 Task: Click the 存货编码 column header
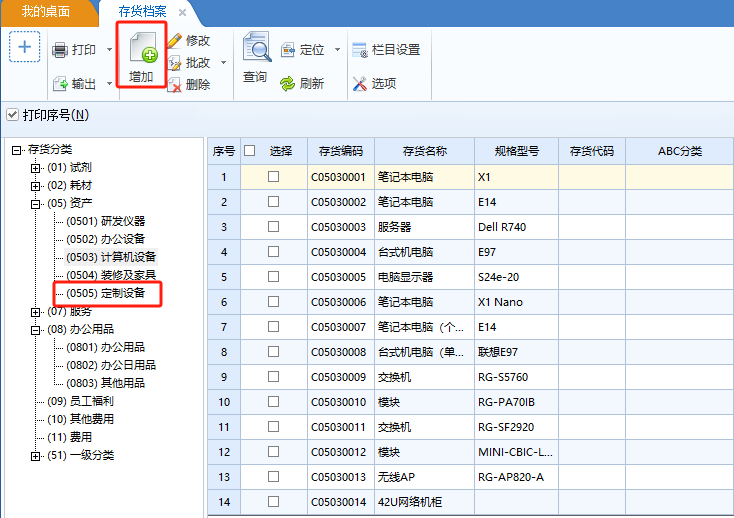coord(340,152)
